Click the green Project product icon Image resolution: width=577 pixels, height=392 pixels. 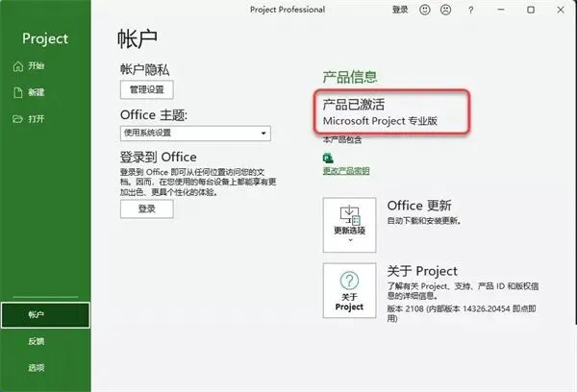(x=328, y=159)
